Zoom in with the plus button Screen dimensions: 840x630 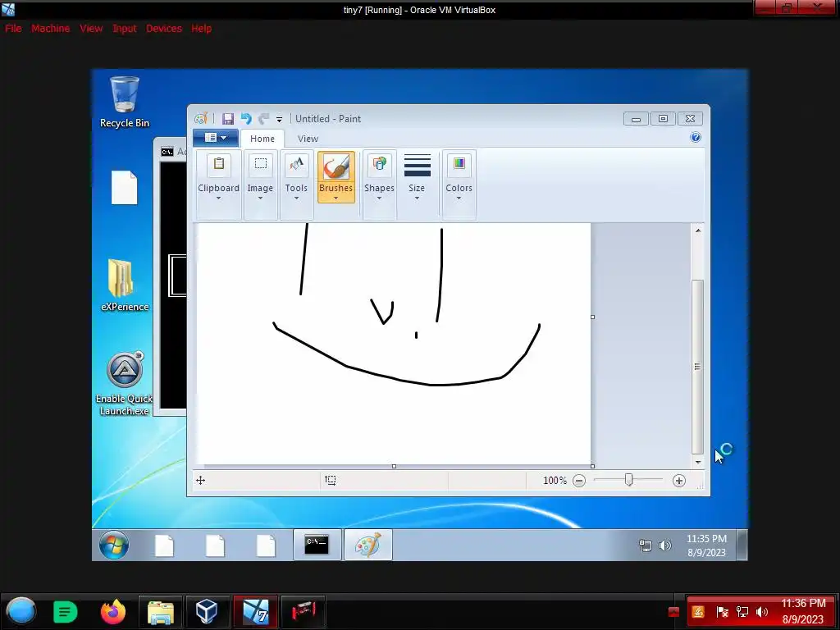pyautogui.click(x=678, y=481)
